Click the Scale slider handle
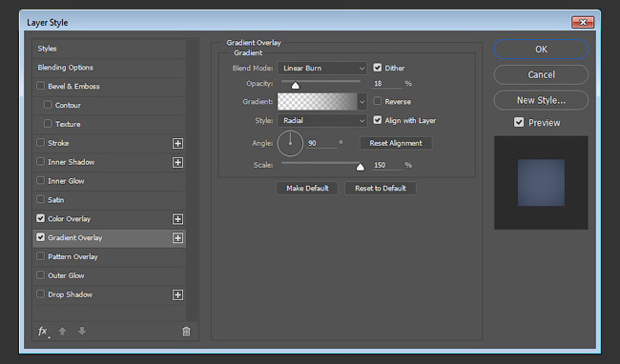 pos(360,167)
